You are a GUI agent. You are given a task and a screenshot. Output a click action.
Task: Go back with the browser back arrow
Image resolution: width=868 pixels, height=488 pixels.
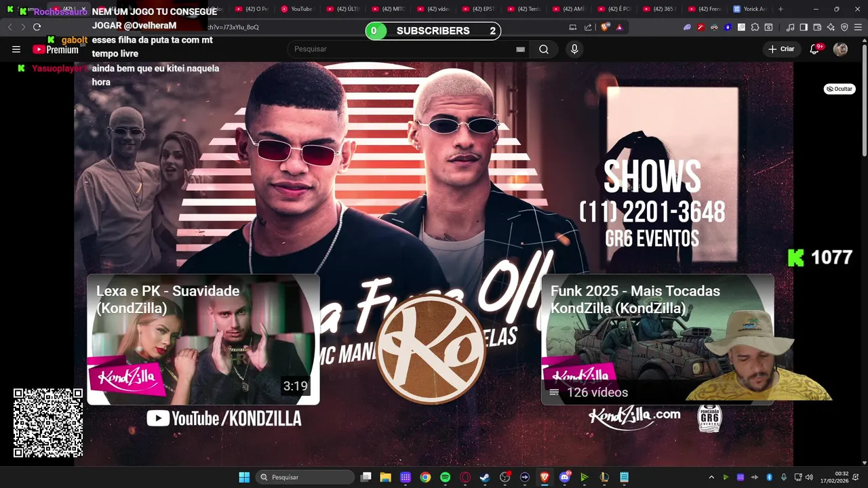pyautogui.click(x=9, y=27)
